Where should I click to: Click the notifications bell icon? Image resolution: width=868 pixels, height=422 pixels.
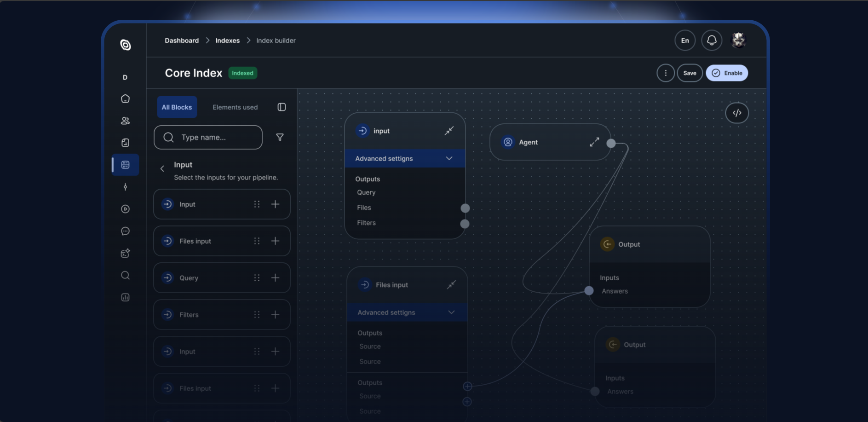click(x=711, y=40)
